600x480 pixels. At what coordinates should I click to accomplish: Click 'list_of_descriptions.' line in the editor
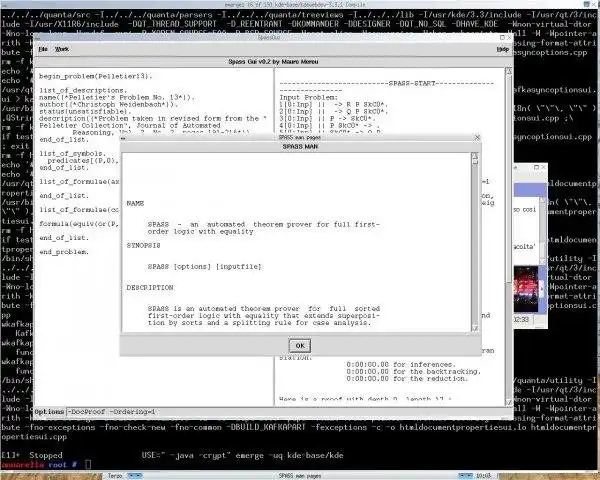83,90
